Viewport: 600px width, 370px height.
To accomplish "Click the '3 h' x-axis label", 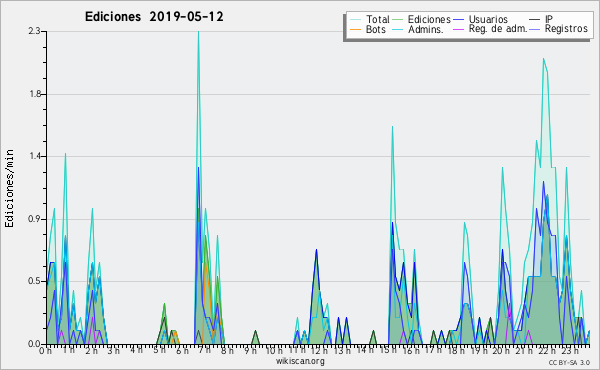I will click(x=113, y=351).
